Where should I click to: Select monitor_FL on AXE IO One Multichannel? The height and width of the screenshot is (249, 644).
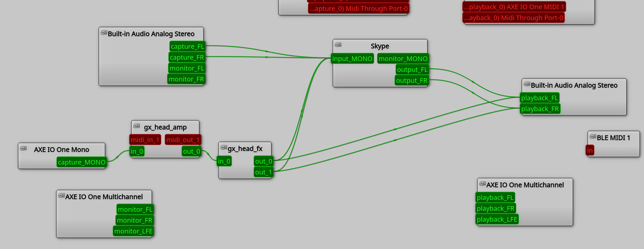135,209
